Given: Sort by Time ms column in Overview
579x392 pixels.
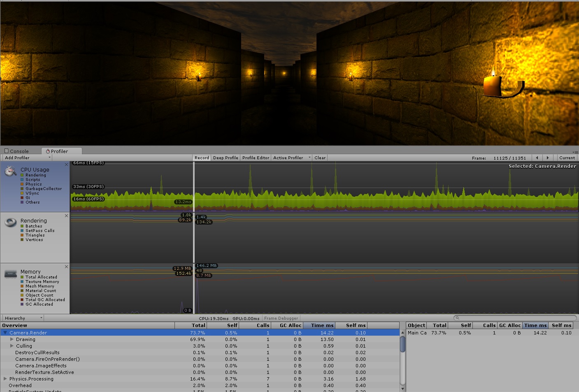Looking at the screenshot, I should coord(319,325).
